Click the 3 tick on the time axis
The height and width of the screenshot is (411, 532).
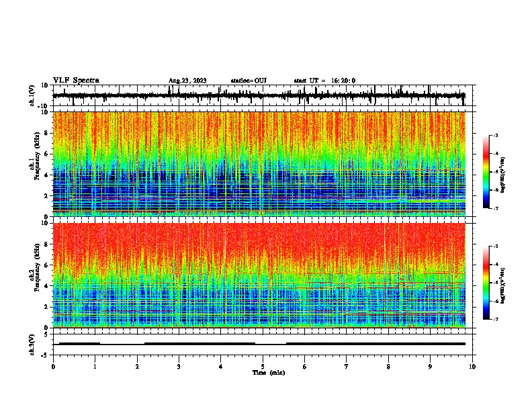[x=179, y=367]
